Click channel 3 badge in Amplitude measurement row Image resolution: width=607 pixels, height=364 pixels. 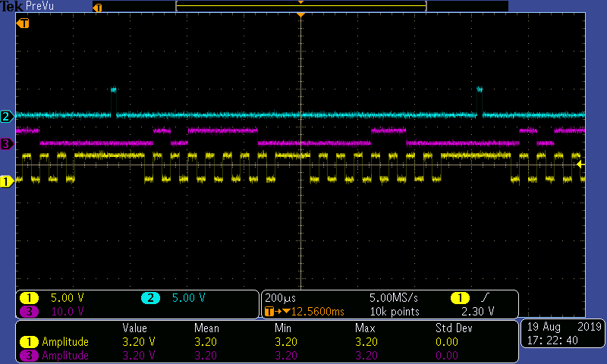point(29,356)
